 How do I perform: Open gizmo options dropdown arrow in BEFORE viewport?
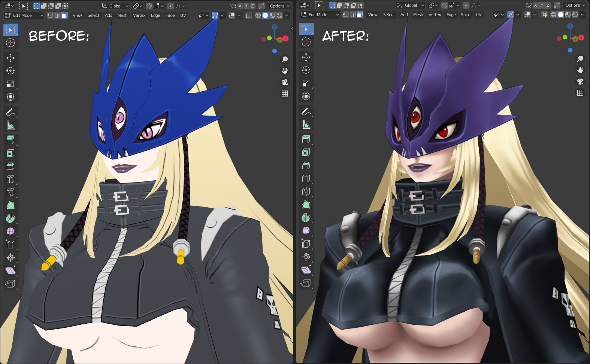click(x=222, y=15)
